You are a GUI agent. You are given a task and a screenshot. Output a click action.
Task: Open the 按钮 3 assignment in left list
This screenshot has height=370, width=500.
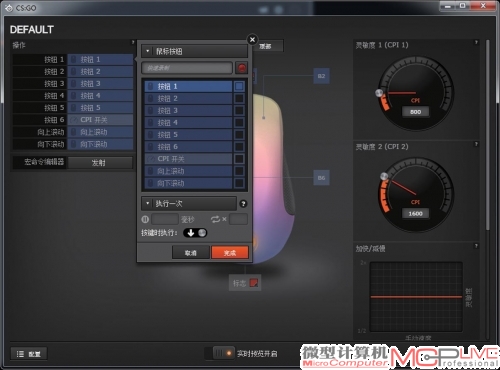100,84
